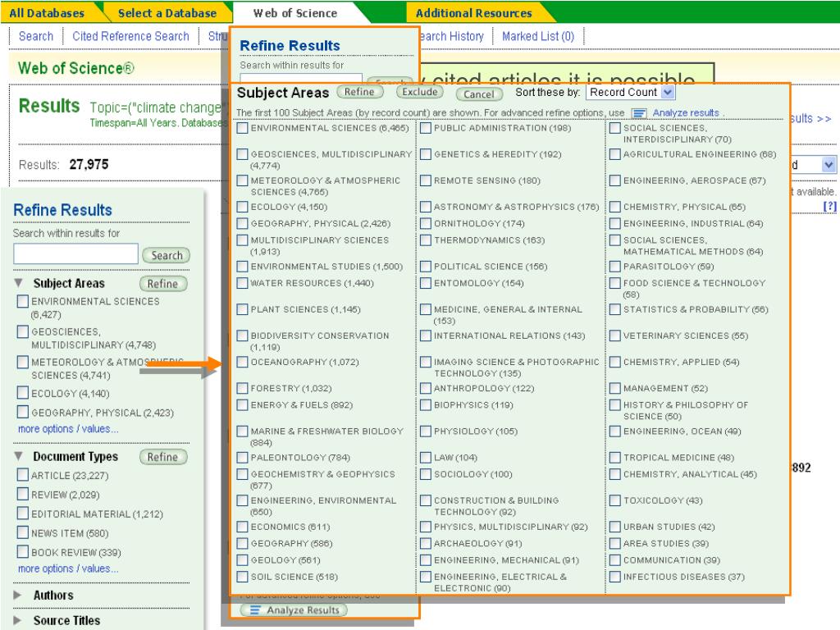The image size is (840, 630).
Task: Open the Analyze results link in popup
Action: 686,113
